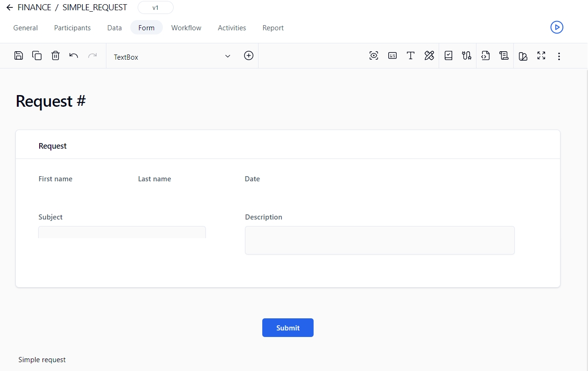Toggle the preview eye icon

(x=374, y=56)
